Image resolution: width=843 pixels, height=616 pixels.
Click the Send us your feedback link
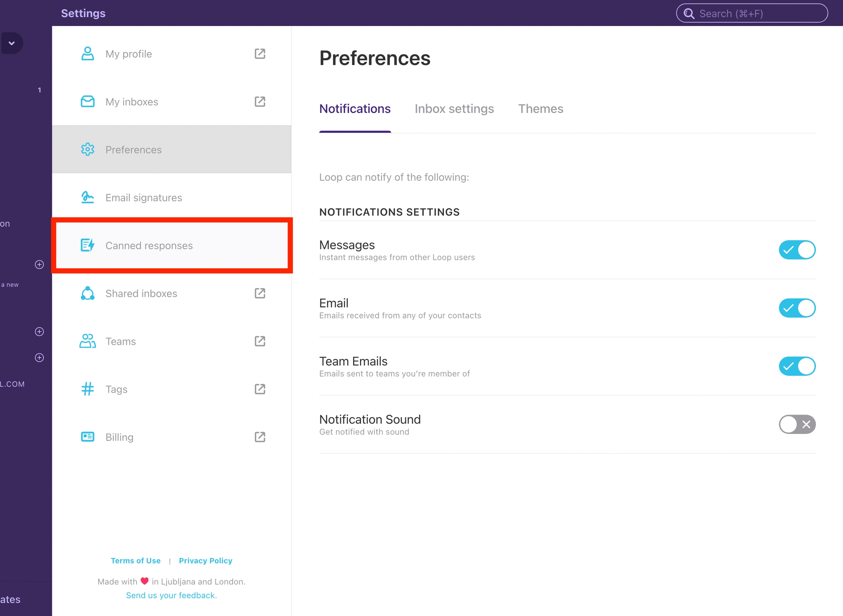[x=171, y=595]
